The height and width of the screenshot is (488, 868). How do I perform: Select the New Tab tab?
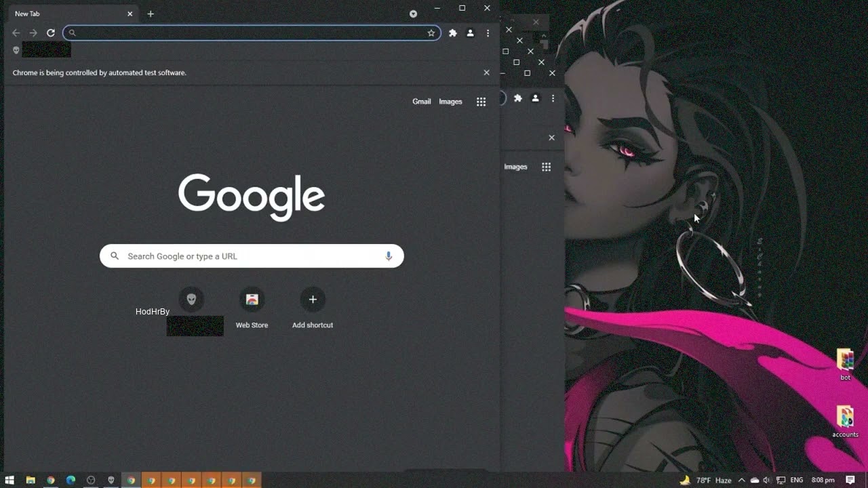click(73, 14)
